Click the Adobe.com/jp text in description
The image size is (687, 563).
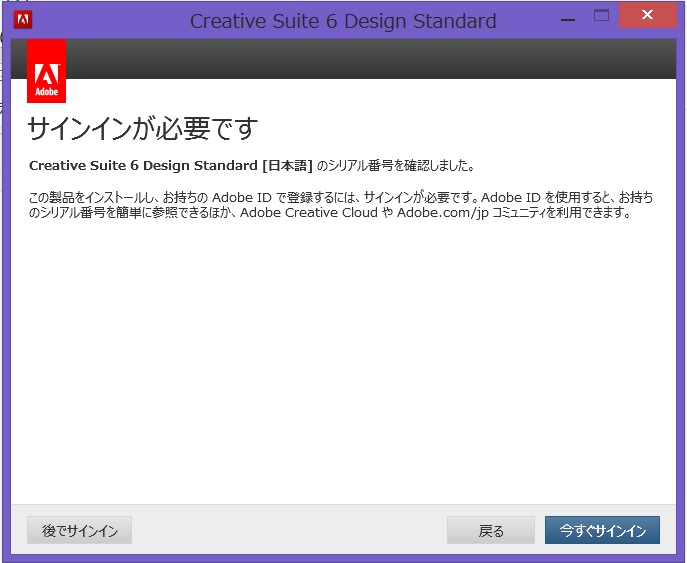(x=443, y=212)
